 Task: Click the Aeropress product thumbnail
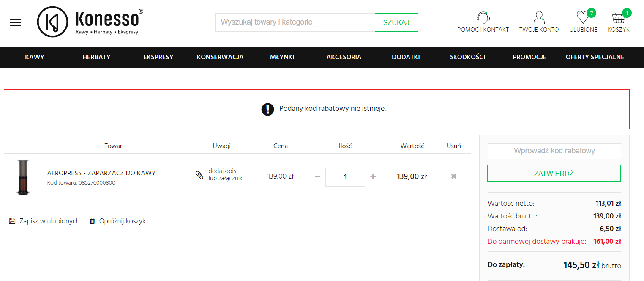point(23,177)
